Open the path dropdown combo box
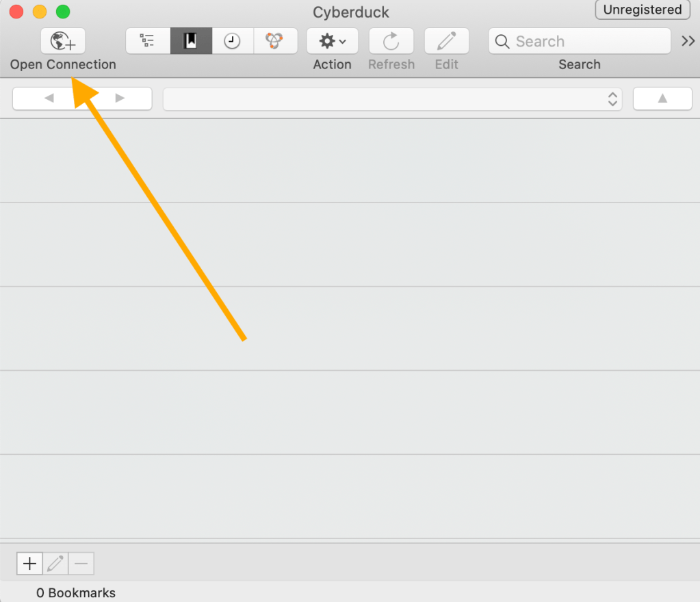Image resolution: width=700 pixels, height=602 pixels. (392, 99)
